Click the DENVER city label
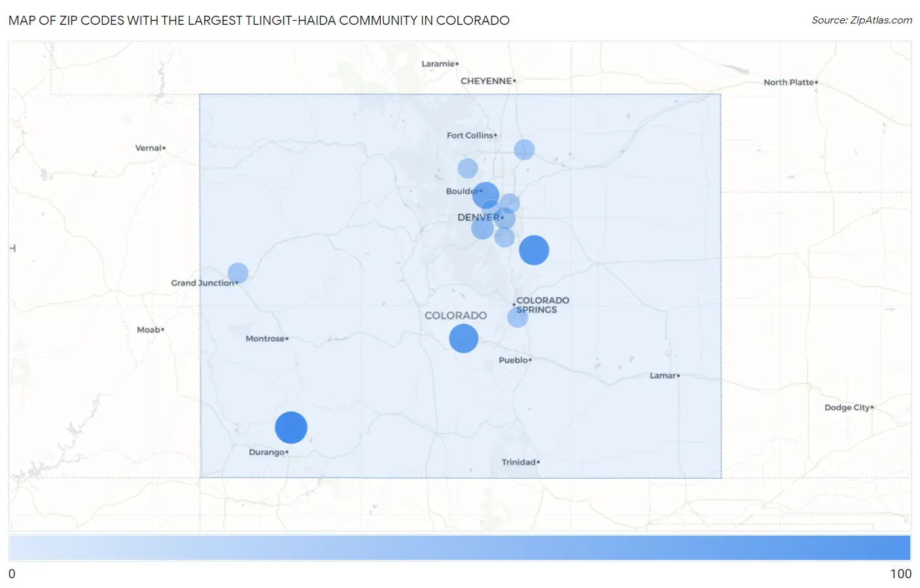 tap(478, 217)
